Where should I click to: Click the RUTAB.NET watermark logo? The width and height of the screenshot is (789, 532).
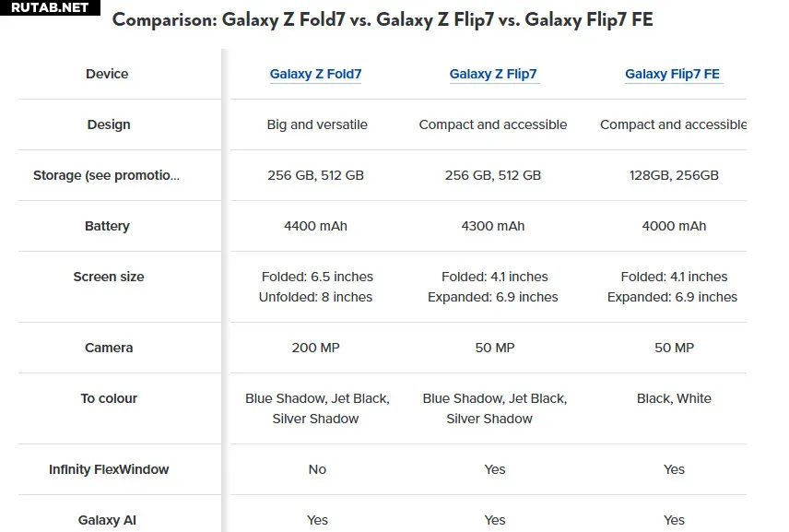tap(50, 7)
